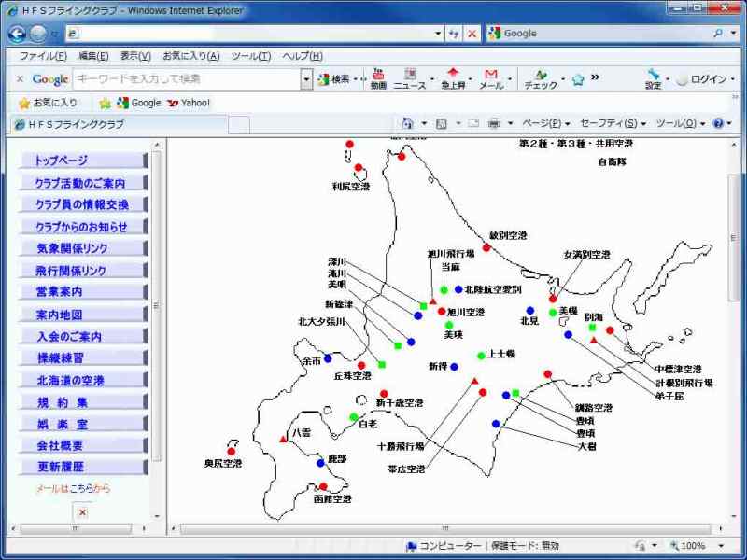747x560 pixels.
Task: Click the 気象関係リンク sidebar button
Action: 72,248
